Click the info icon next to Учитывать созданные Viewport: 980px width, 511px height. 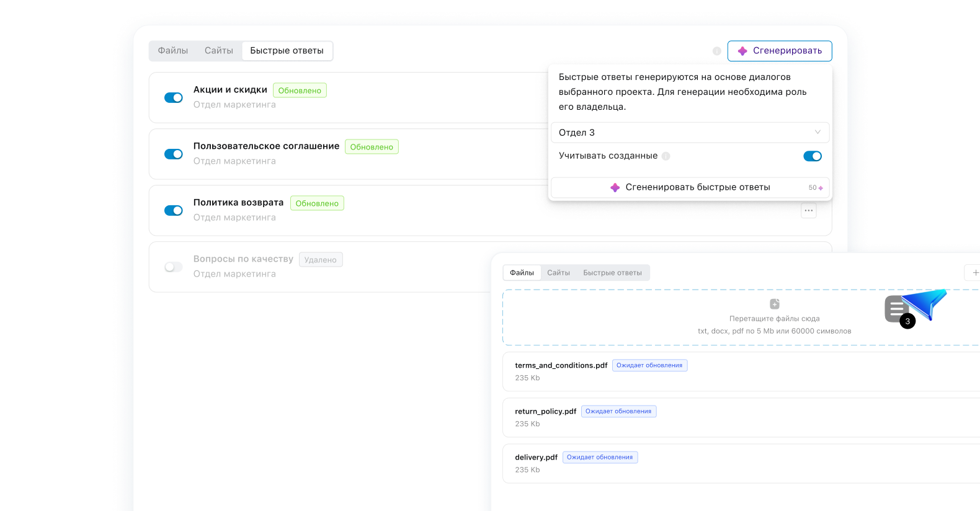click(666, 156)
